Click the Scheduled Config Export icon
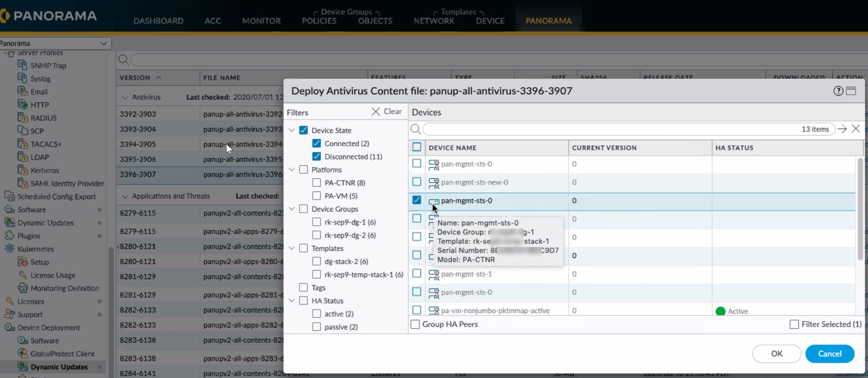Viewport: 868px width, 378px height. (x=10, y=196)
